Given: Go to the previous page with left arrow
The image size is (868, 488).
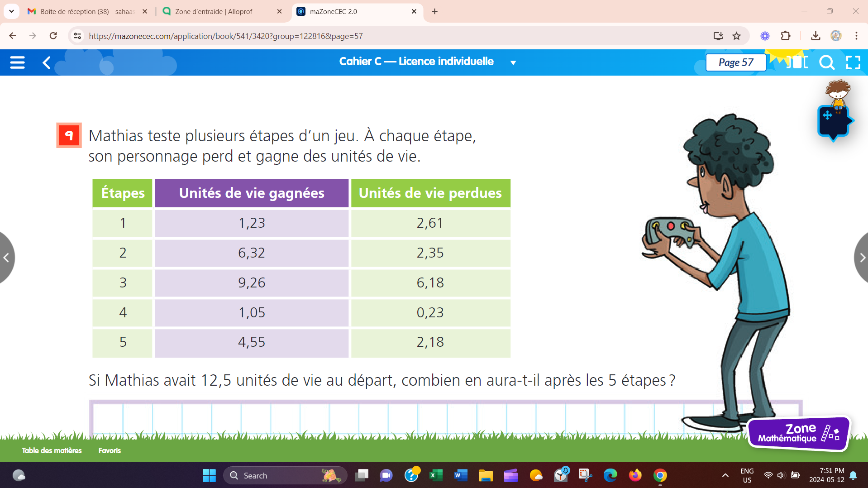Looking at the screenshot, I should [x=6, y=258].
